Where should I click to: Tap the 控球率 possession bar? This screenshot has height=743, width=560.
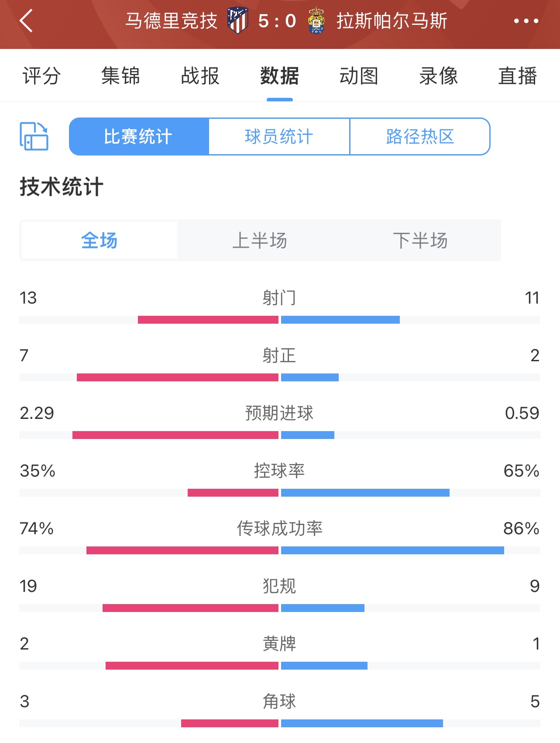[x=280, y=493]
